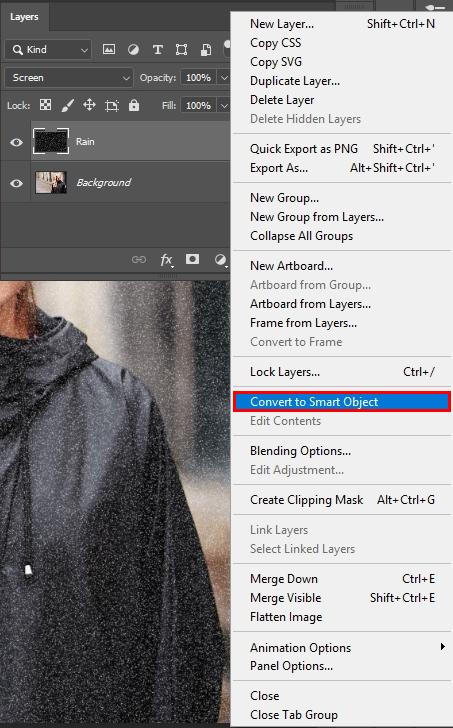Open the Kind filter dropdown
This screenshot has width=453, height=728.
48,50
